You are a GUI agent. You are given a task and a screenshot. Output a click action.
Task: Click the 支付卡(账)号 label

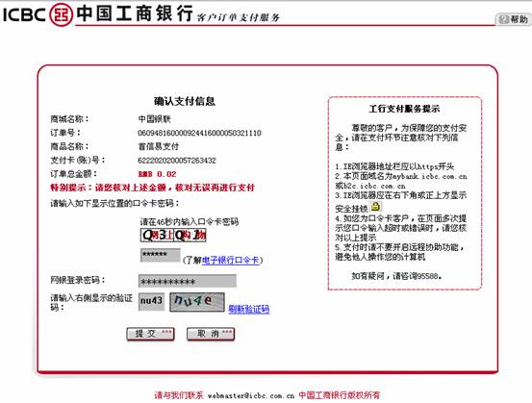(78, 160)
